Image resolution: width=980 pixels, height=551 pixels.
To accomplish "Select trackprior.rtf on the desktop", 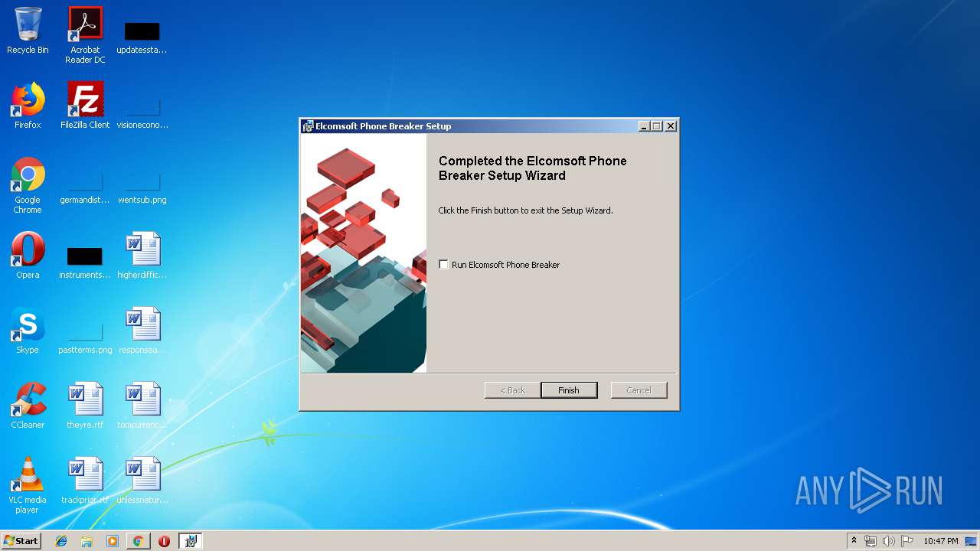I will coord(85,481).
